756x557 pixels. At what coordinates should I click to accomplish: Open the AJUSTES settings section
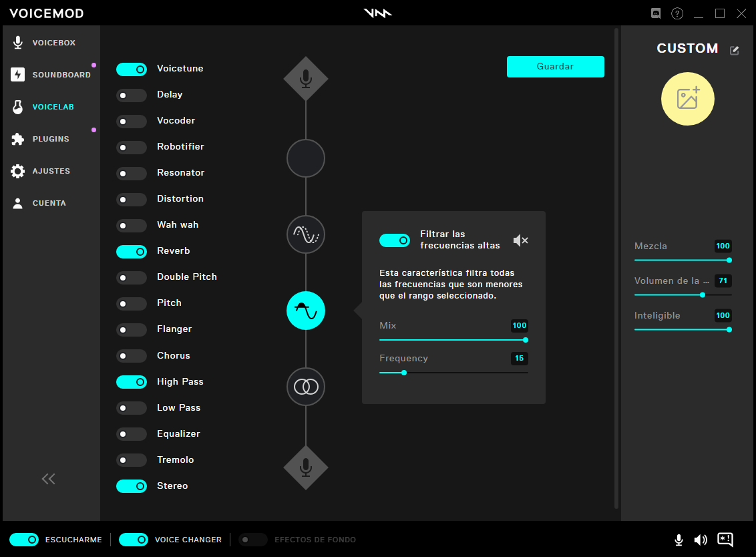tap(51, 171)
